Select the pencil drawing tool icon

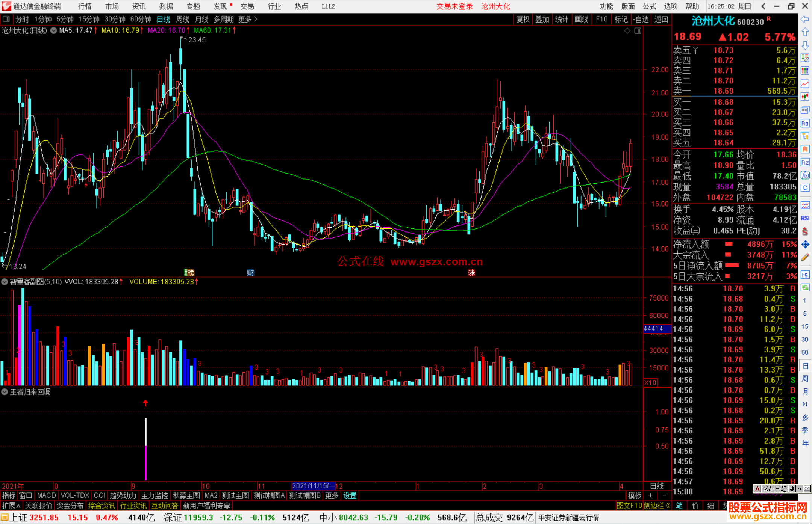pyautogui.click(x=805, y=257)
